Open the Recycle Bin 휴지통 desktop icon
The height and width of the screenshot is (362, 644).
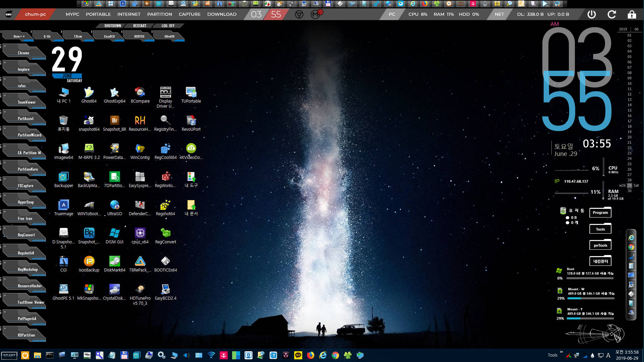63,123
